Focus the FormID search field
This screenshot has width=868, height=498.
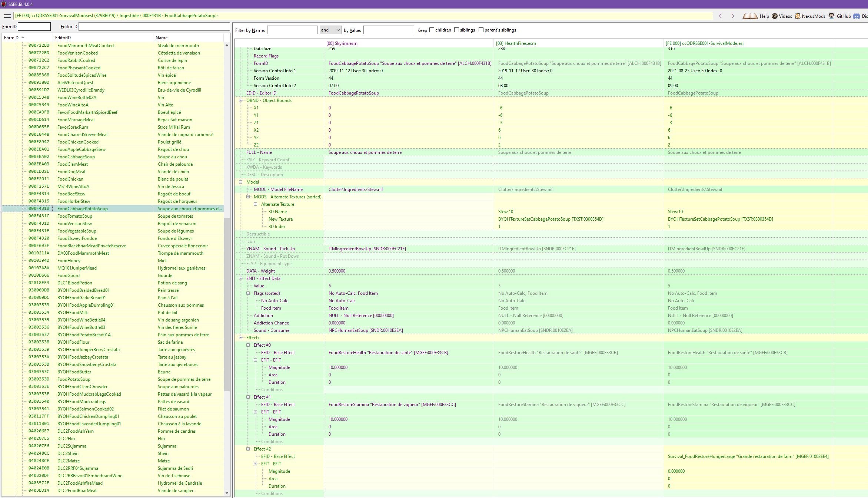[34, 27]
